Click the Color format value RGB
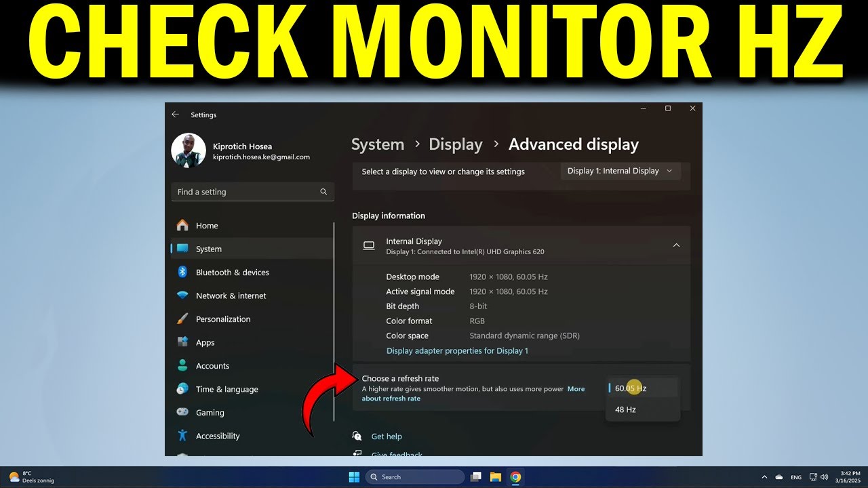Viewport: 868px width, 488px height. [477, 321]
